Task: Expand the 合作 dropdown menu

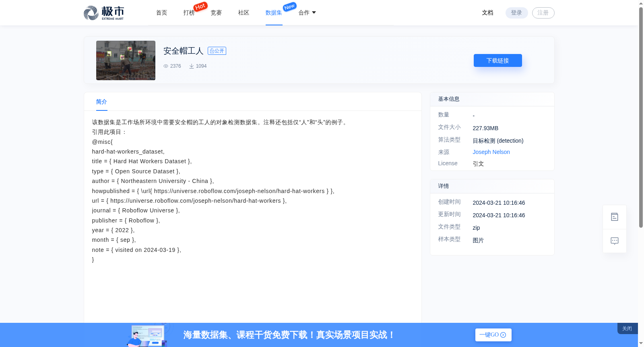Action: click(307, 13)
